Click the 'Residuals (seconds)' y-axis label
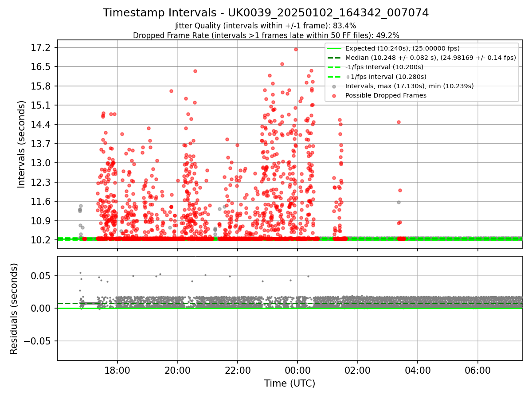This screenshot has height=399, width=532. coord(14,309)
